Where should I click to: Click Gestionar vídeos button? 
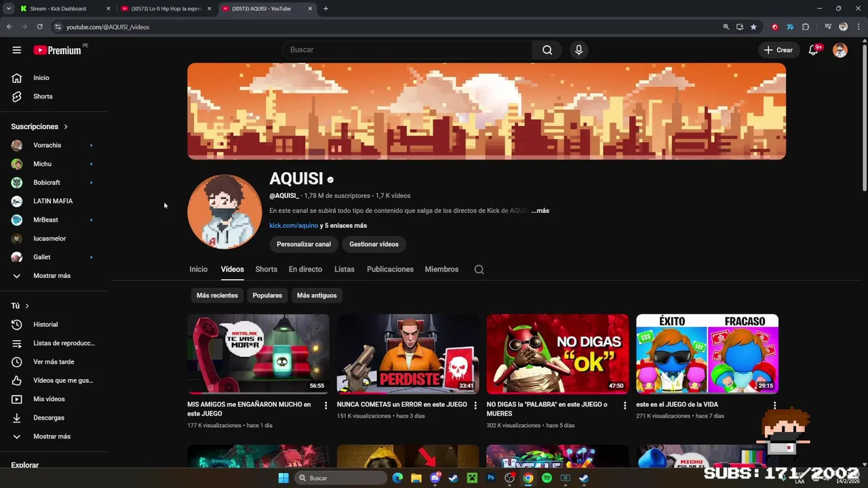click(x=374, y=244)
